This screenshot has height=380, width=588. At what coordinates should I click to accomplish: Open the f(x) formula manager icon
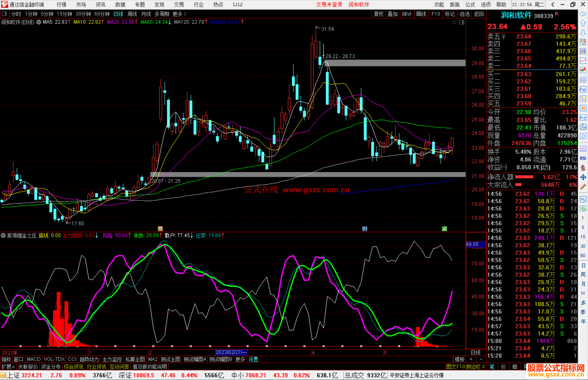[583, 127]
